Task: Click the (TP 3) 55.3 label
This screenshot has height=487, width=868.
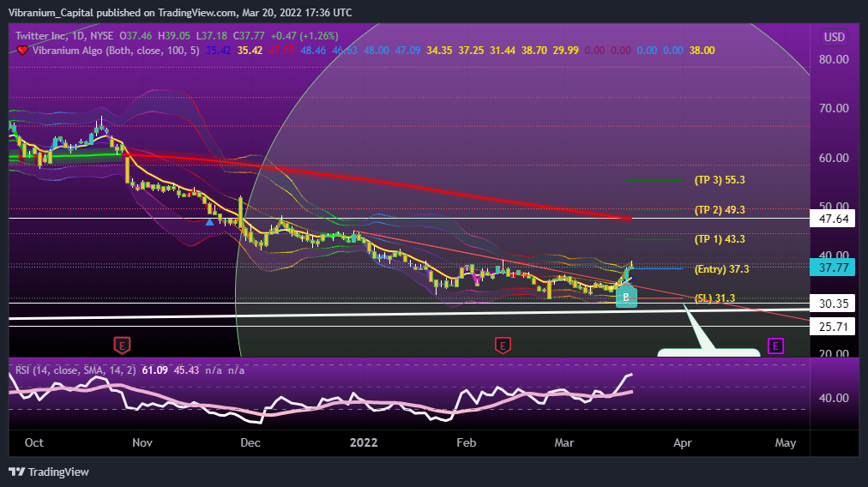Action: point(720,180)
